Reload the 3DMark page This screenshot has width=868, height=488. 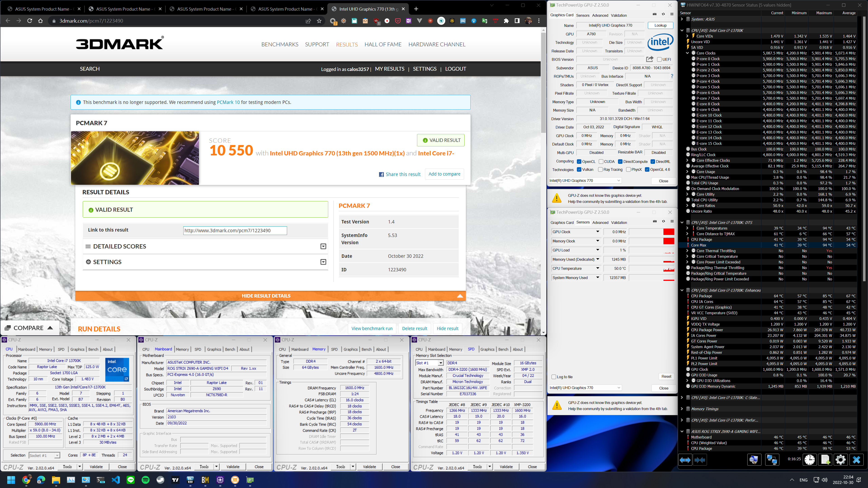pos(30,21)
